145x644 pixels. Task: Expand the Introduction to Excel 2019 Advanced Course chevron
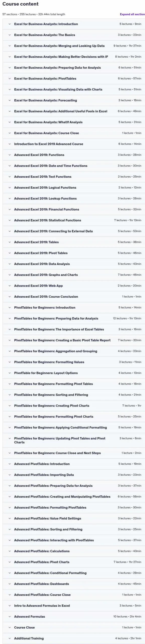tap(10, 144)
